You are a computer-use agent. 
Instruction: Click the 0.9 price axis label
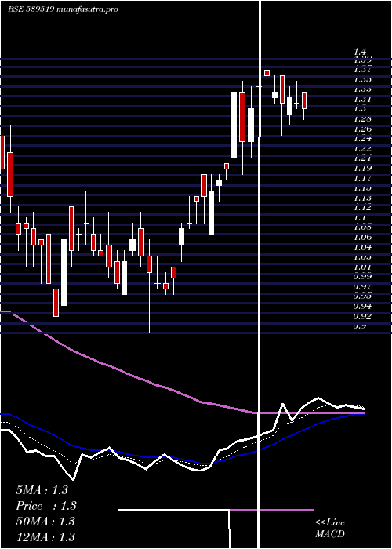click(x=360, y=326)
